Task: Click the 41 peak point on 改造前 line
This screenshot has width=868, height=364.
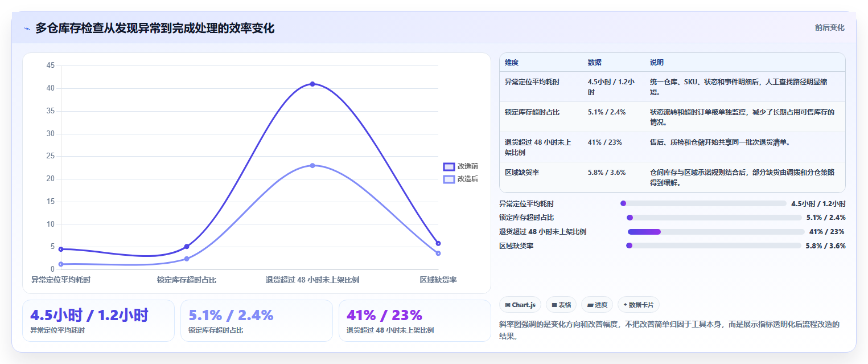Action: tap(312, 84)
